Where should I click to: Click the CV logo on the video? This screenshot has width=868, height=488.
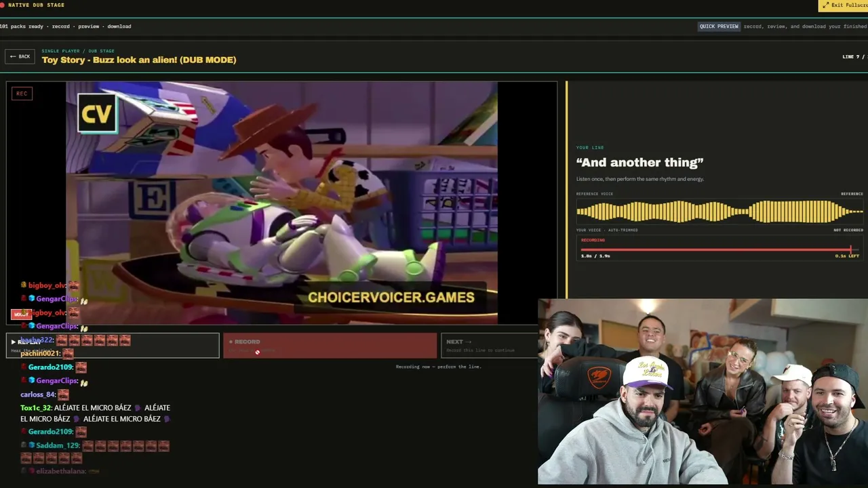tap(97, 113)
